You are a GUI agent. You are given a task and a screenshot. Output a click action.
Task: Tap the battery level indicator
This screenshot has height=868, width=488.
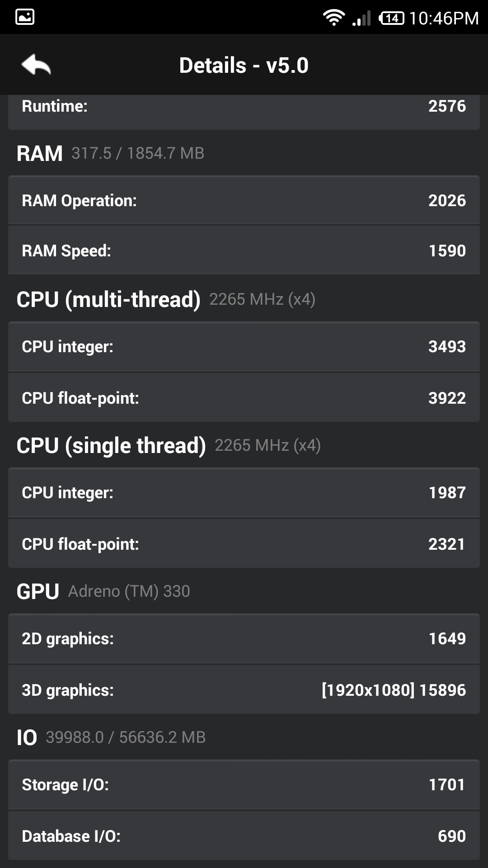pos(391,18)
